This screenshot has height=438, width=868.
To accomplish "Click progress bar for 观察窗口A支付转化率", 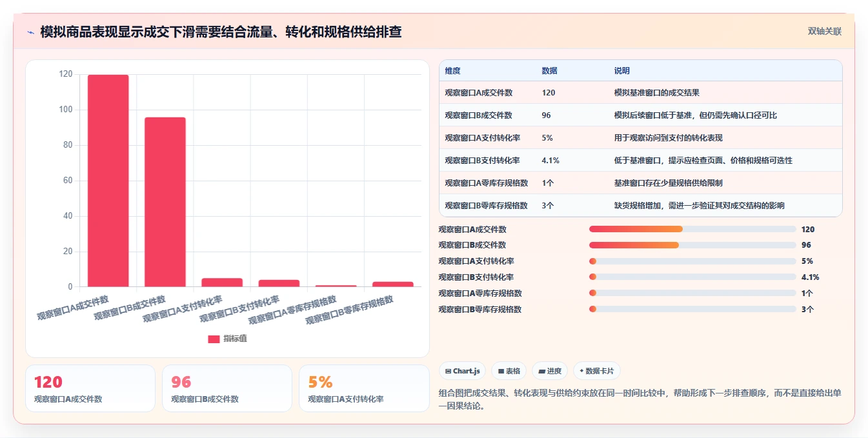I will [x=692, y=261].
